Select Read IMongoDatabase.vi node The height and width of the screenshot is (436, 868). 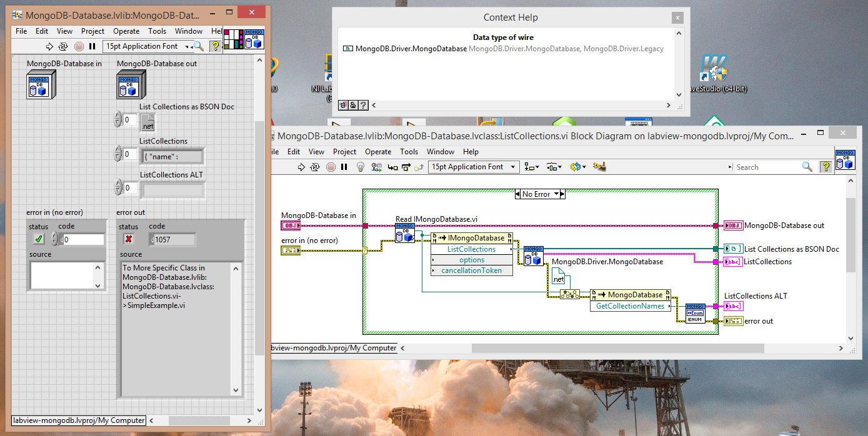[x=405, y=233]
